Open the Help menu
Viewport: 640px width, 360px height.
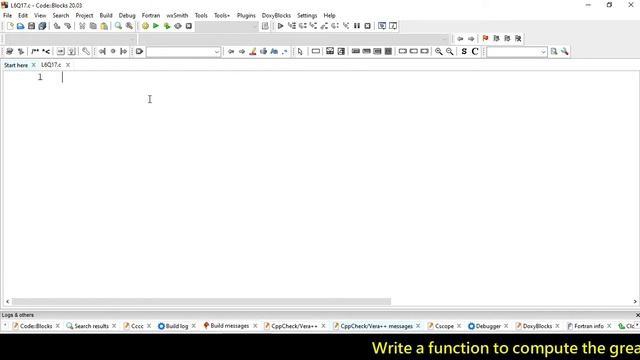tap(329, 16)
